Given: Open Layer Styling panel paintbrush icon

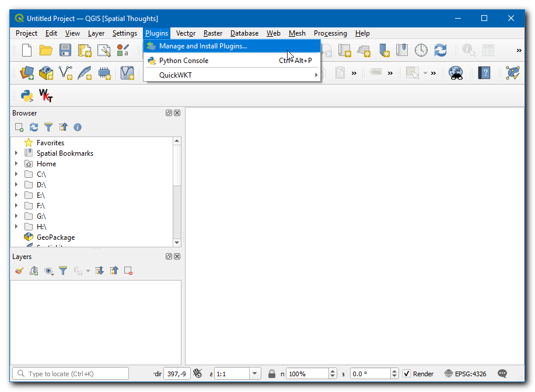Looking at the screenshot, I should [19, 271].
